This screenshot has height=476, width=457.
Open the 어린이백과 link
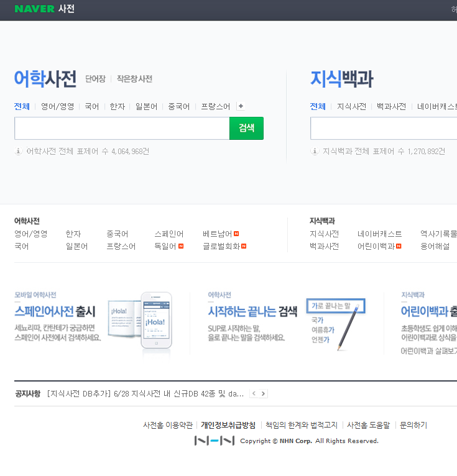376,246
